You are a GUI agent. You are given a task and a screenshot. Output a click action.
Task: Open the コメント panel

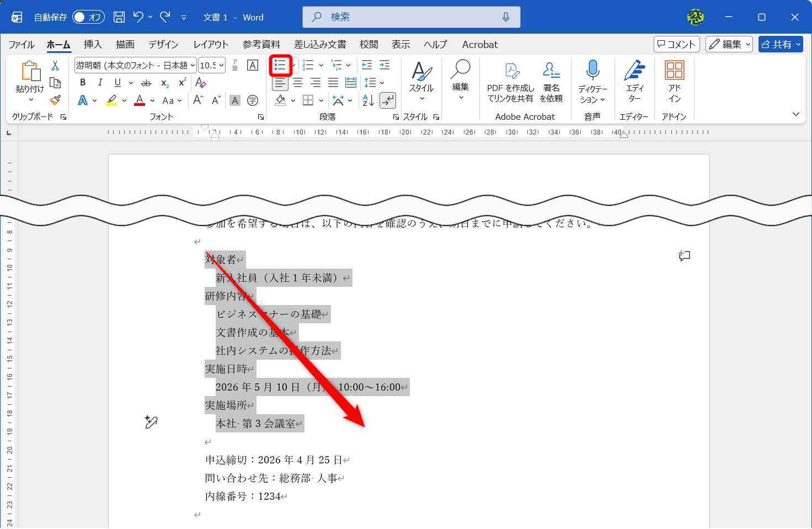point(676,44)
